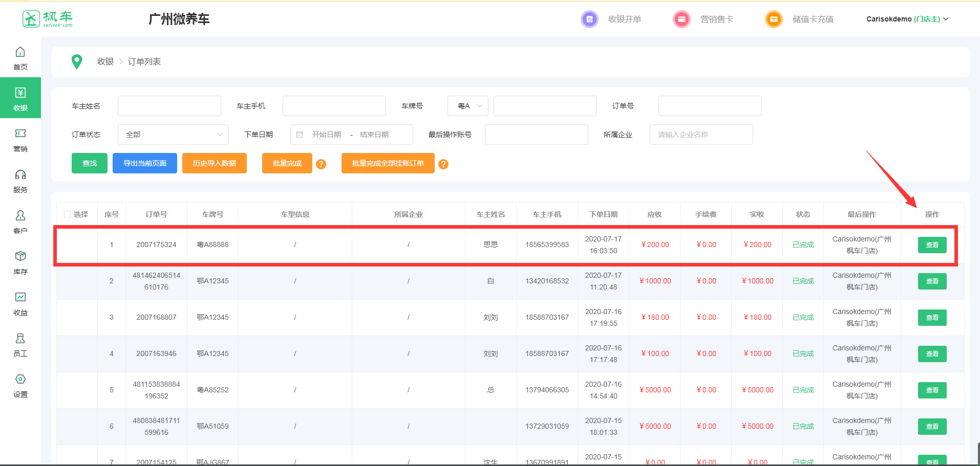
Task: Focus the 订单号 input field
Action: click(710, 106)
